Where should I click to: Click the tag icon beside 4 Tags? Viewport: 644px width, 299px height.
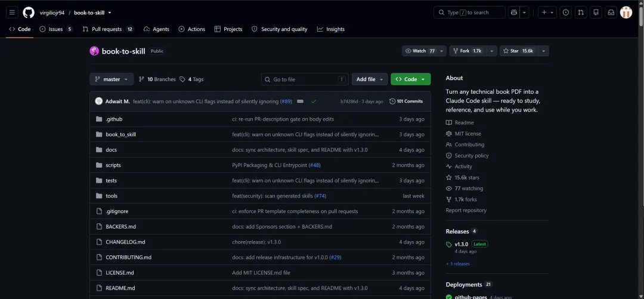click(x=182, y=79)
